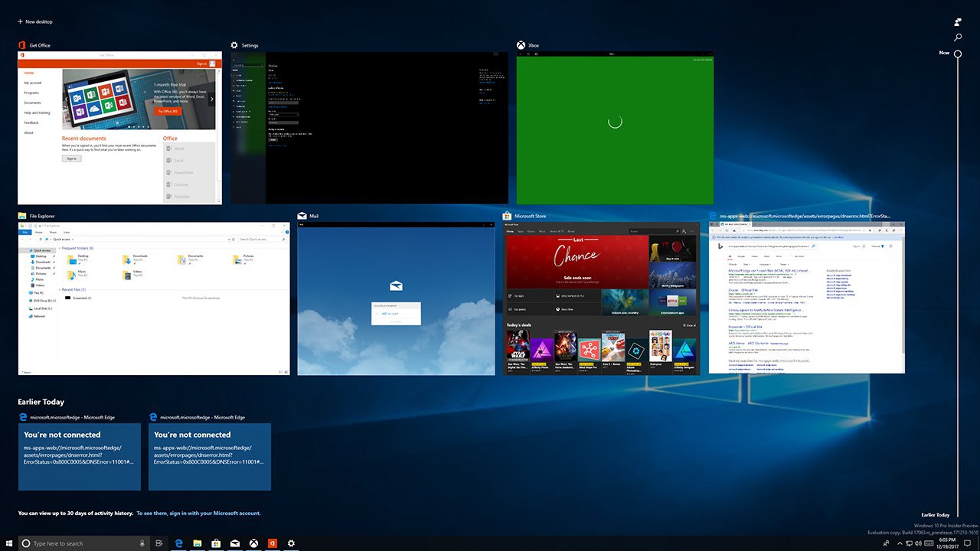Open Xbox from the taskbar
Viewport: 980px width, 551px height.
coord(253,543)
